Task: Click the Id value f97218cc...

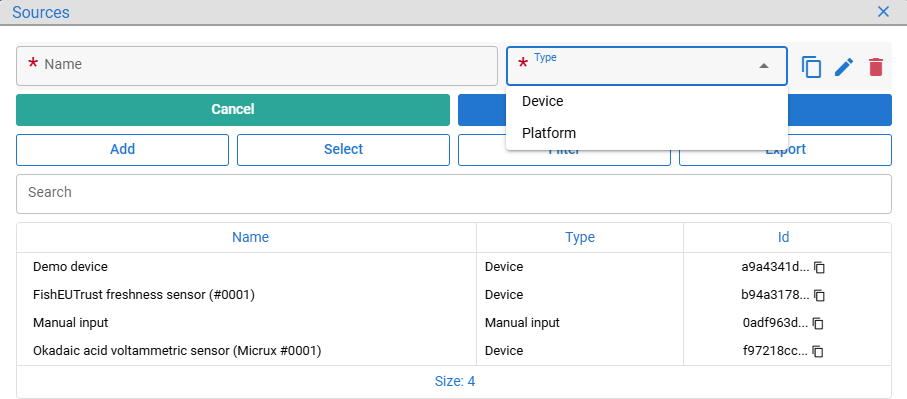Action: [775, 350]
